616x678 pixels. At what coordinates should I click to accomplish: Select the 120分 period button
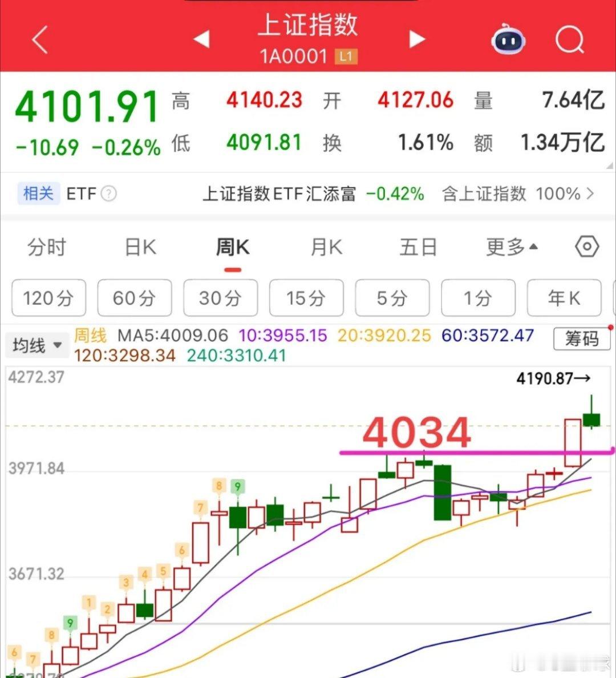49,298
